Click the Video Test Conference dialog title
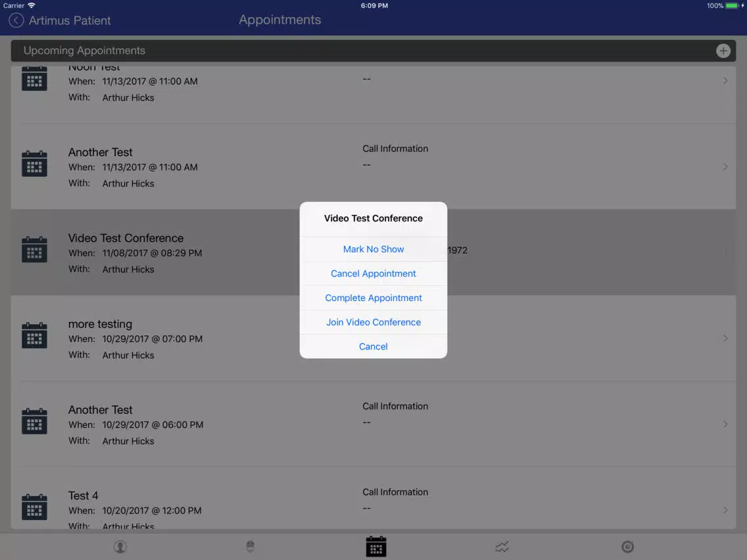 tap(373, 218)
